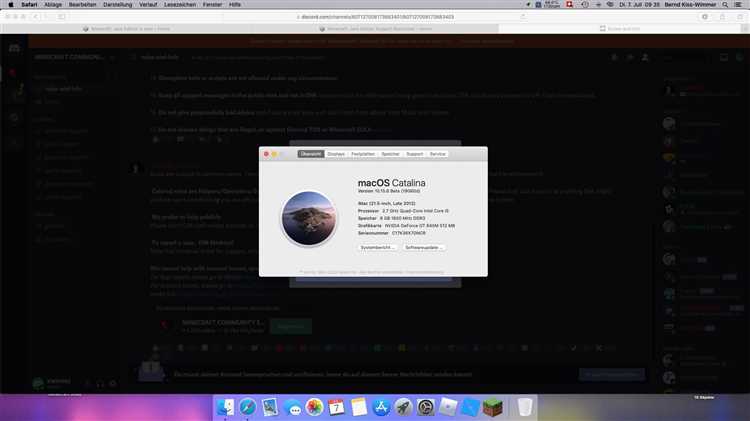Select the Übersicht tab
750x421 pixels.
[311, 154]
